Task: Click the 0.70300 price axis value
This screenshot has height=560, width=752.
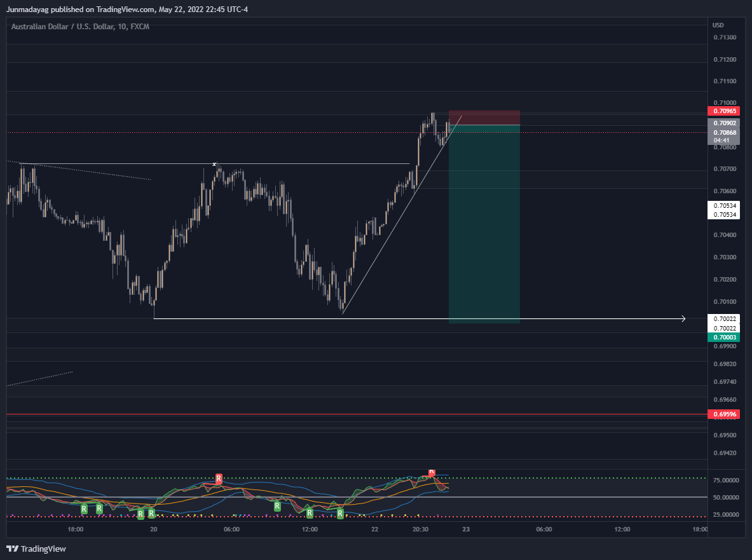Action: tap(725, 257)
